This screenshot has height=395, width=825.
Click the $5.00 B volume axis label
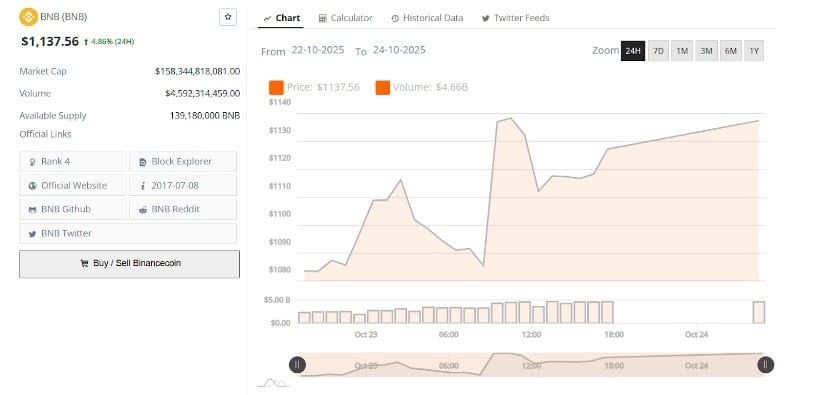(277, 300)
